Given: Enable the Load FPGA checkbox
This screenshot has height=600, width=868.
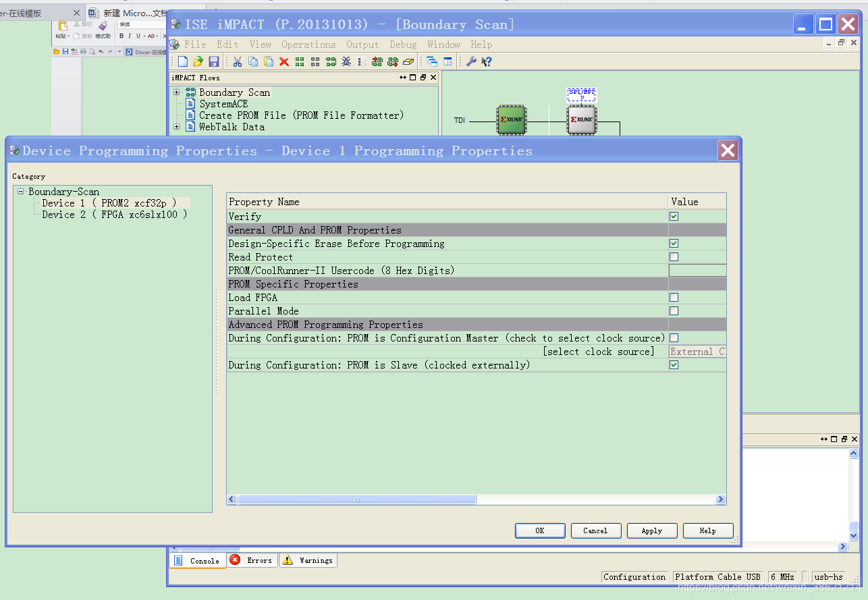Looking at the screenshot, I should click(x=674, y=298).
